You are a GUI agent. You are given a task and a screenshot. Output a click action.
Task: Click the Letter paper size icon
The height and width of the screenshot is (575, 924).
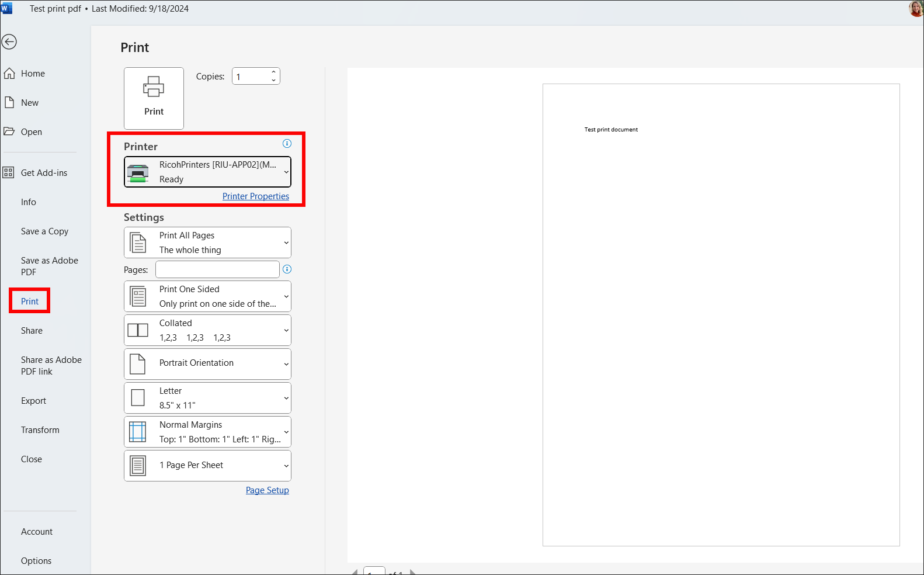(x=138, y=398)
